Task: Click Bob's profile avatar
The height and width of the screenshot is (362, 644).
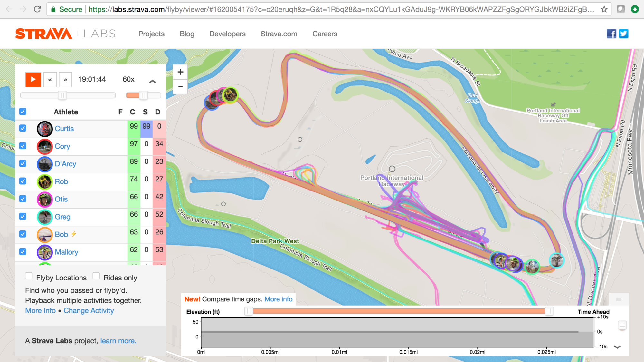Action: pyautogui.click(x=44, y=235)
